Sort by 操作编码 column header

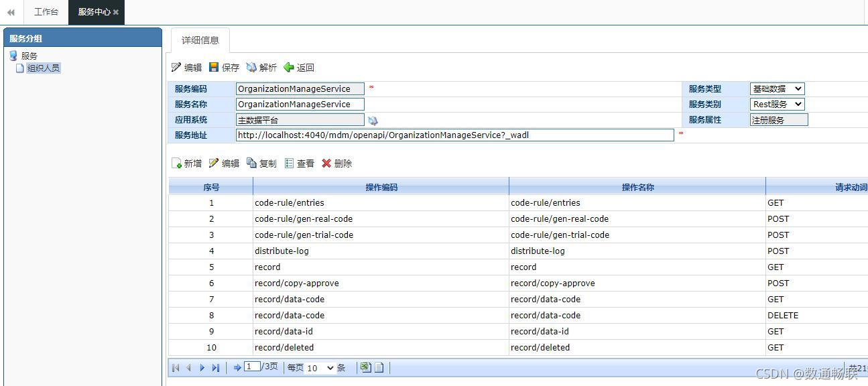point(381,187)
